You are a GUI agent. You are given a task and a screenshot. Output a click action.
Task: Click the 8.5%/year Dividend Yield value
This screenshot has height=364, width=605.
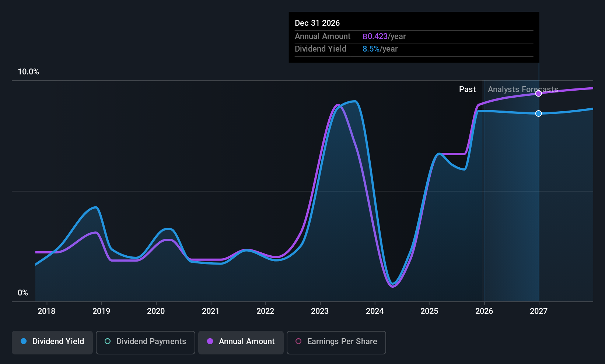380,49
